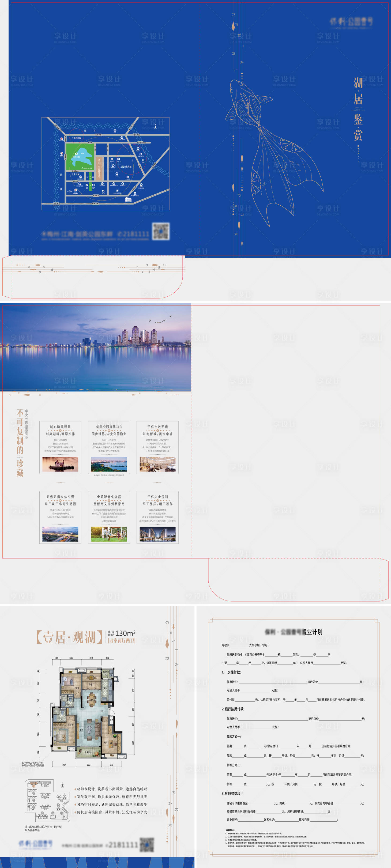391x868 pixels.
Task: Click the card title 千亿市政配套
Action: [x=157, y=427]
